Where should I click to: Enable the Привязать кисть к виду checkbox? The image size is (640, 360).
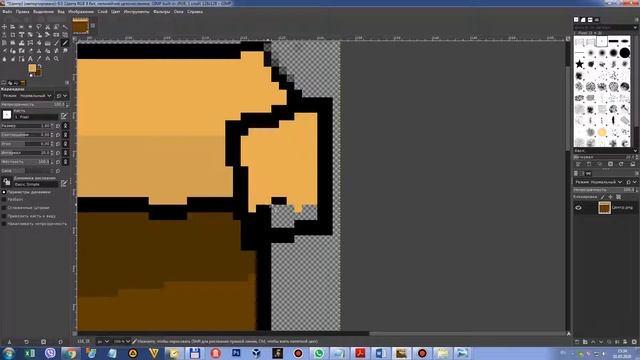pos(4,216)
